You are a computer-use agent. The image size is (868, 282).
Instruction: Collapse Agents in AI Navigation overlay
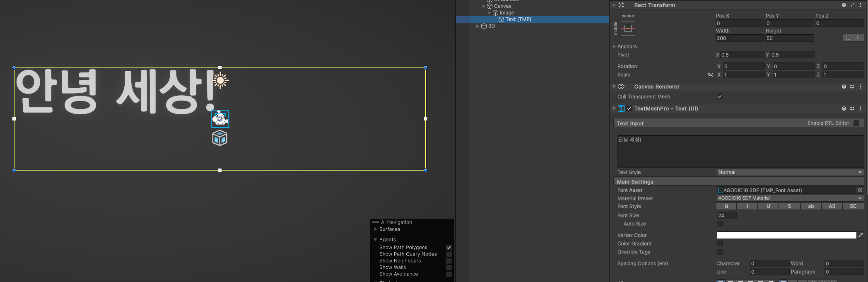click(376, 240)
